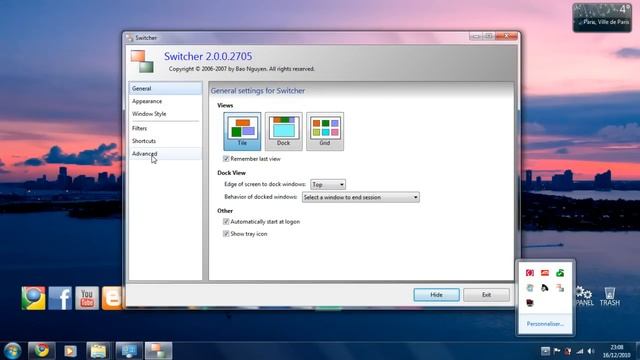
Task: Open the Appearance settings section
Action: coord(165,101)
